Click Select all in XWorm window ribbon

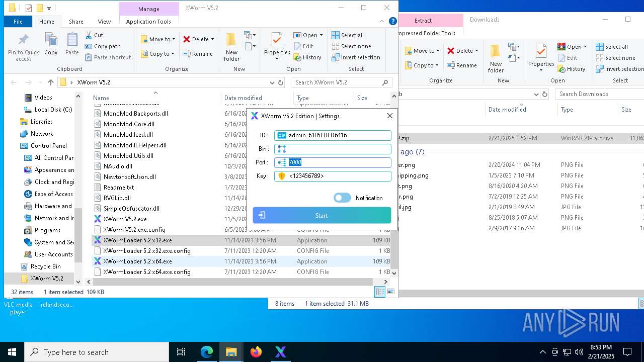[x=348, y=35]
